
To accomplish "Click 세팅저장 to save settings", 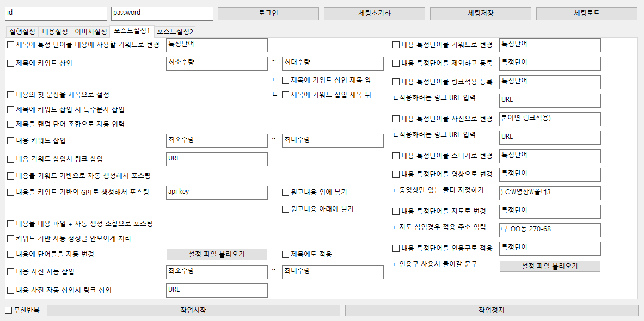I will 480,13.
